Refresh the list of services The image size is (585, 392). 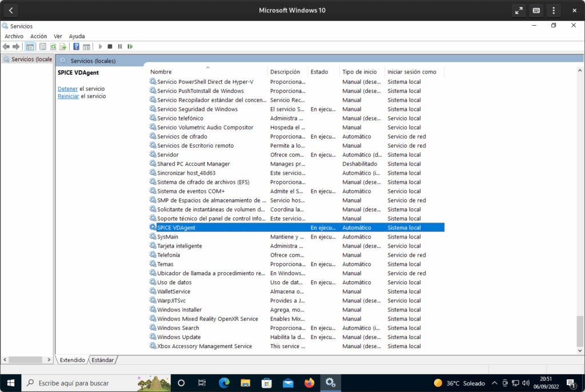click(x=53, y=46)
